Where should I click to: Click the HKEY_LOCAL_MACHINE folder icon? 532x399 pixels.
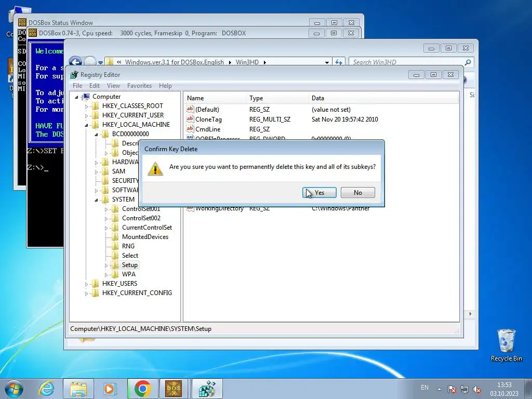pos(96,125)
